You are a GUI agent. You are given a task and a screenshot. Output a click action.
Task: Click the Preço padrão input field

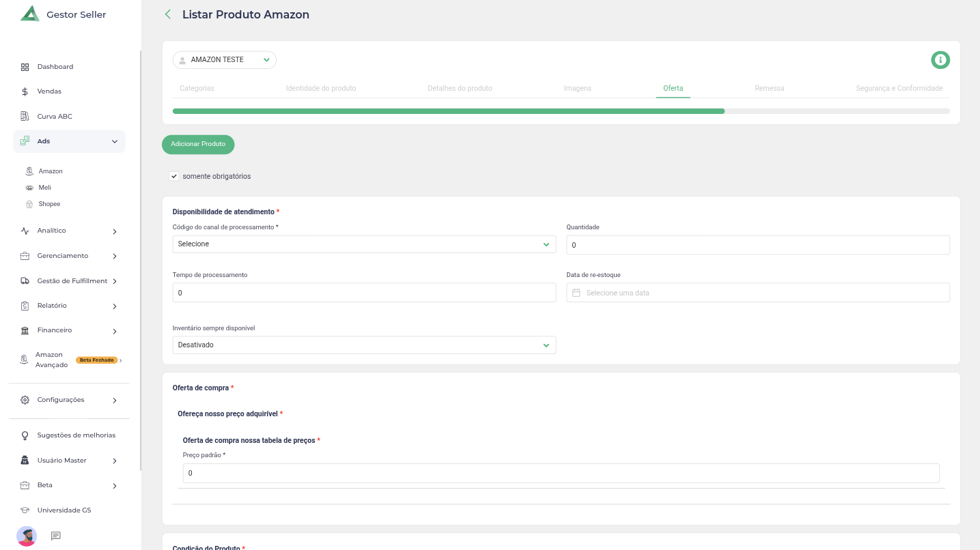point(561,473)
